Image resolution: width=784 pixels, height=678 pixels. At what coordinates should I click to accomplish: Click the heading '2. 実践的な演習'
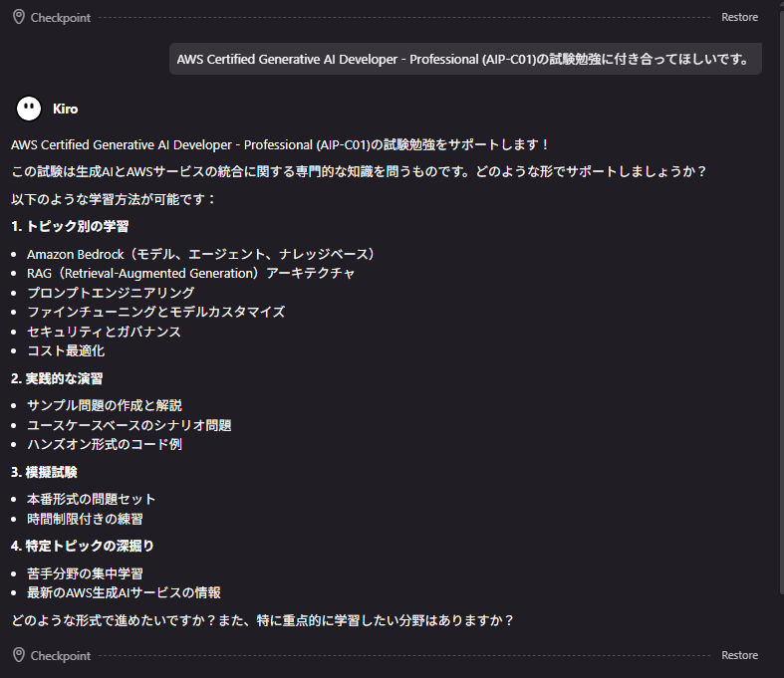point(57,378)
